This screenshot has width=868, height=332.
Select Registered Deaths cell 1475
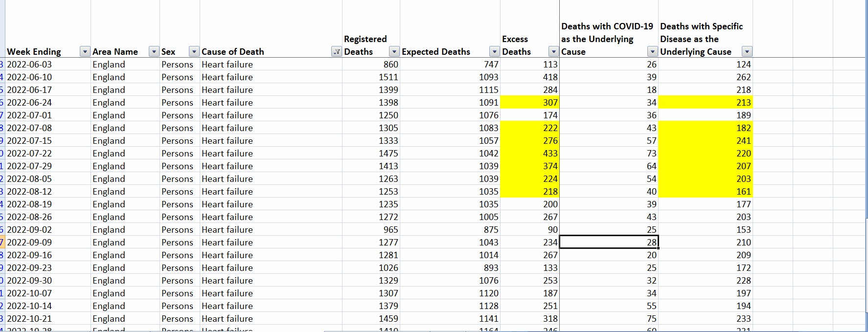tap(371, 153)
